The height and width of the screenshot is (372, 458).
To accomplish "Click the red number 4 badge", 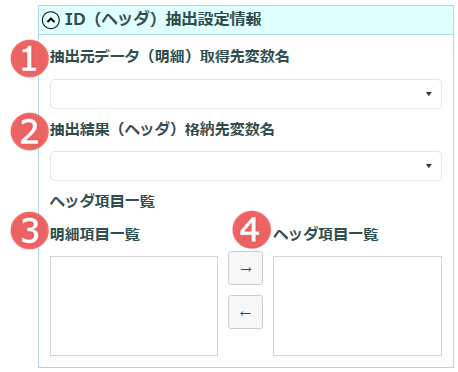I will tap(251, 230).
